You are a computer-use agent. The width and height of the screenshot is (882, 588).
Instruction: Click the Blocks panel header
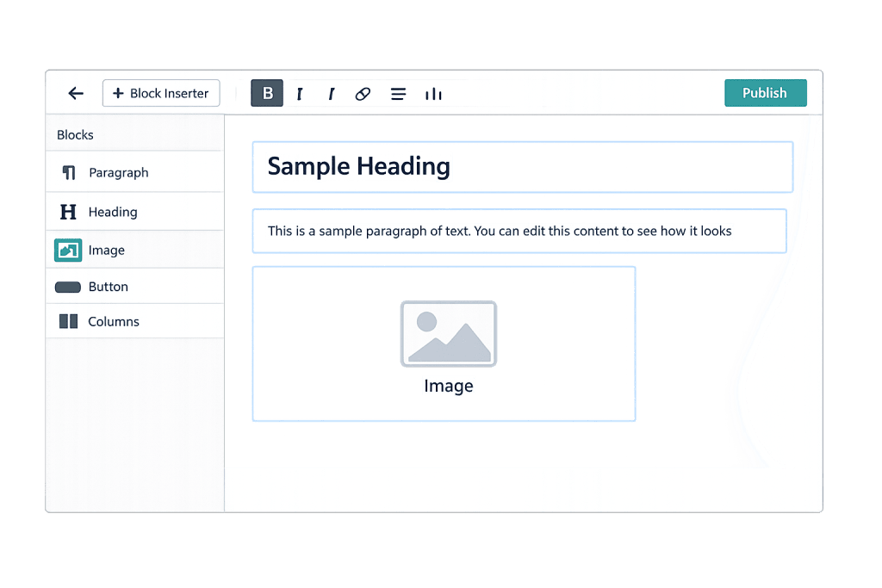[76, 135]
